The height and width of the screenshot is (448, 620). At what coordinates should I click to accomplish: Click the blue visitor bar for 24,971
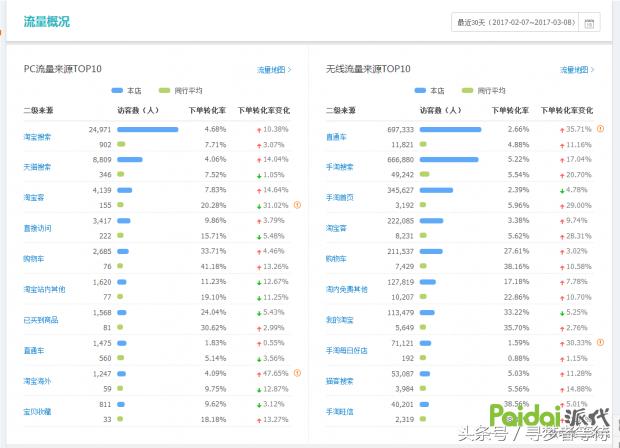(x=148, y=129)
